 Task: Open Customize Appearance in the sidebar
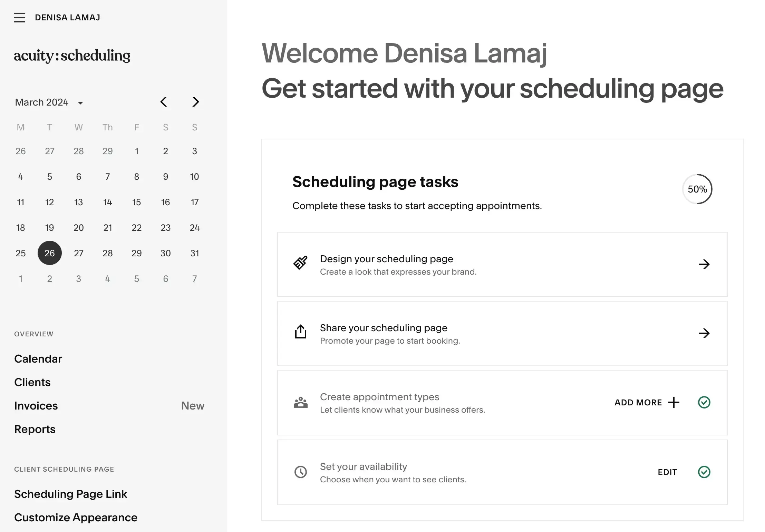[76, 517]
